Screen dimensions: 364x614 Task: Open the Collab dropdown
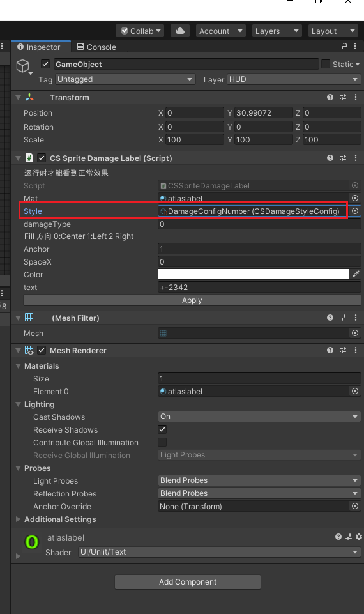pos(140,31)
